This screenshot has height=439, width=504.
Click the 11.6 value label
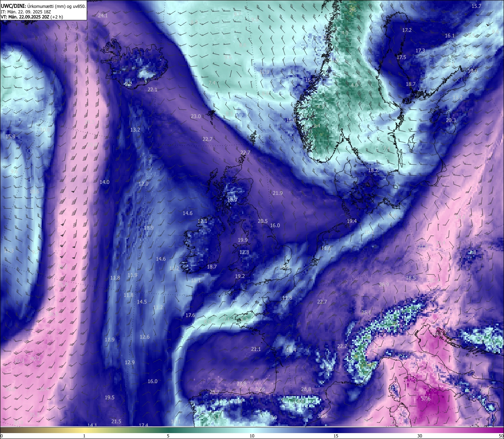326,248
